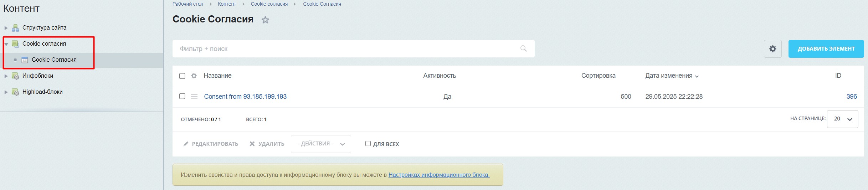This screenshot has height=190, width=868.
Task: Click the Инфоблоки icon in sidebar
Action: (15, 76)
